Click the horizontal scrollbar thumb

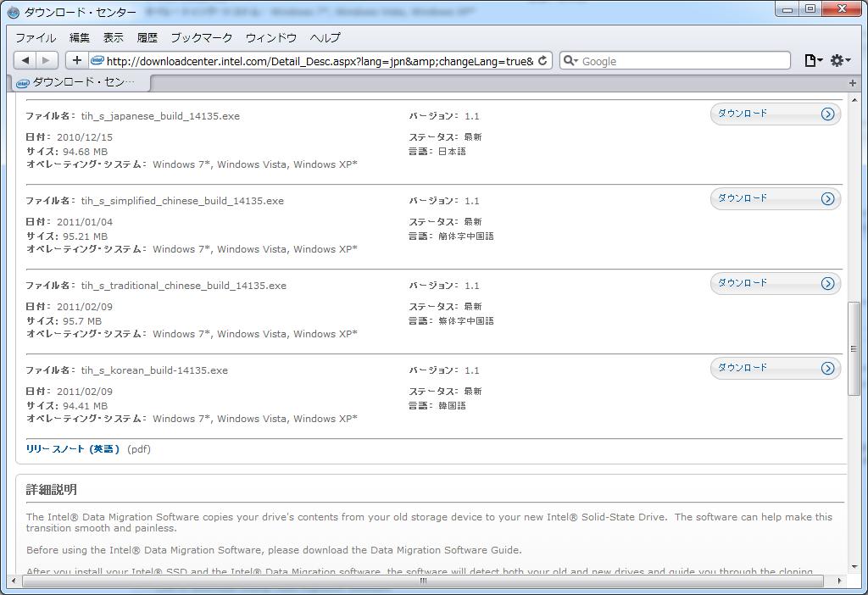[x=423, y=581]
